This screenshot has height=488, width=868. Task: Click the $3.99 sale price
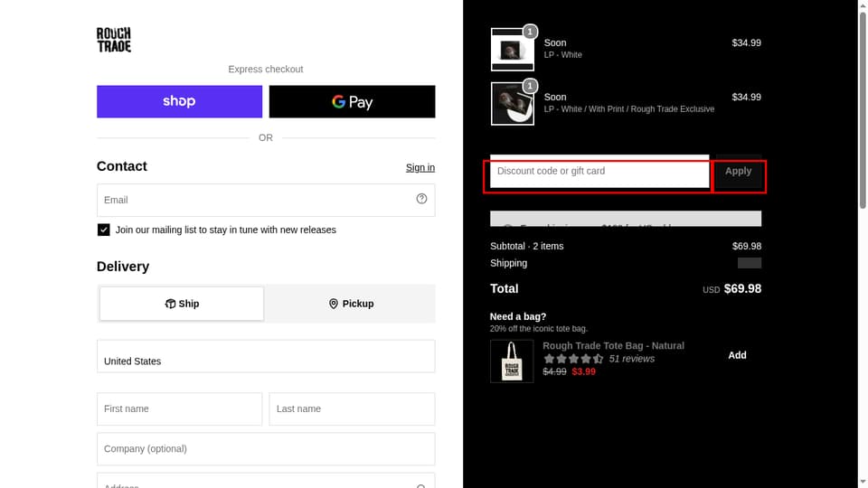click(x=583, y=371)
